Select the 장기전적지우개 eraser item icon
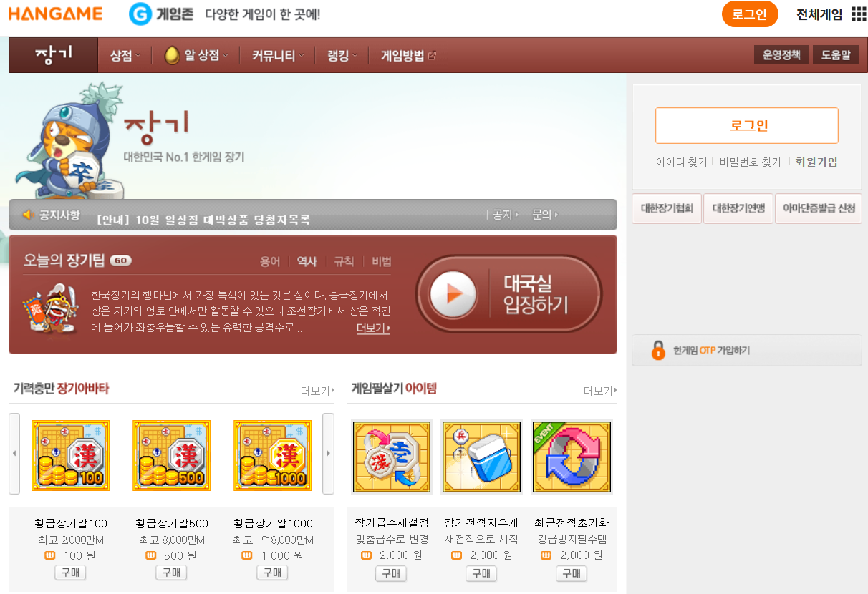This screenshot has height=594, width=868. [482, 457]
